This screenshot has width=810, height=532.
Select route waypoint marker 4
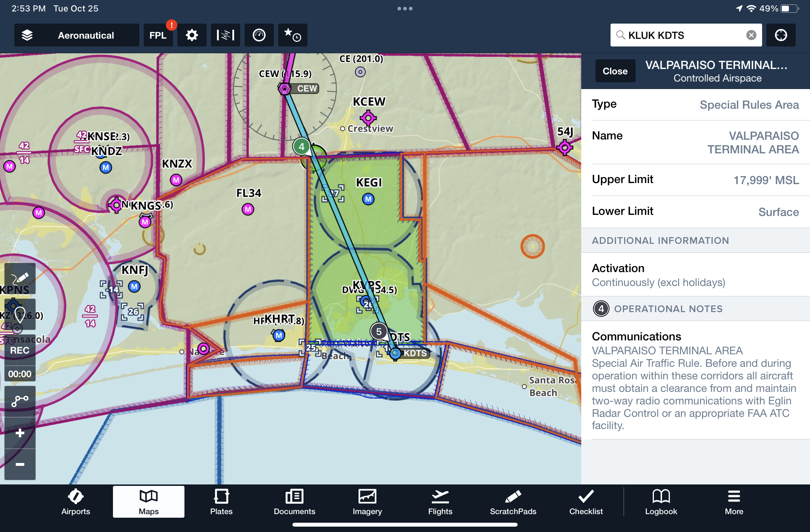pyautogui.click(x=302, y=147)
